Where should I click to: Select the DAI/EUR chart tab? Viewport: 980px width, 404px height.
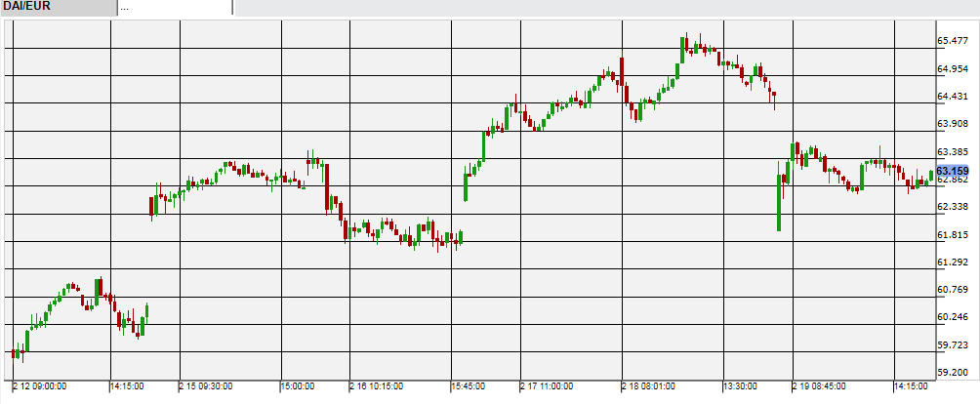pos(57,7)
